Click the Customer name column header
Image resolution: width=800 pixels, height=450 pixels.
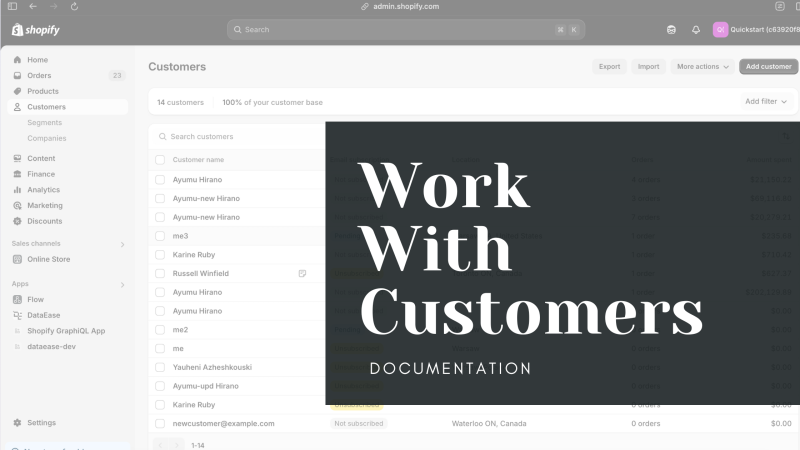[198, 160]
